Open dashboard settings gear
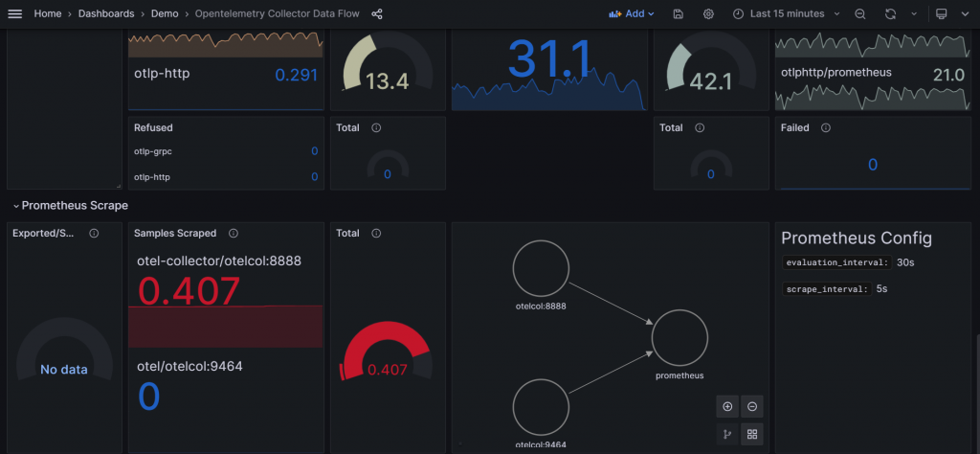Viewport: 980px width, 454px height. 708,13
